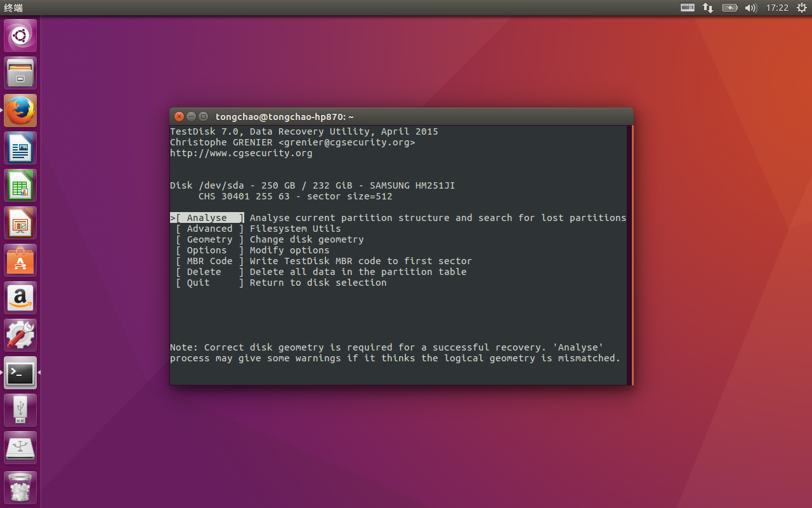Viewport: 812px width, 508px height.
Task: Open the removable disk launcher icon
Action: pos(20,448)
